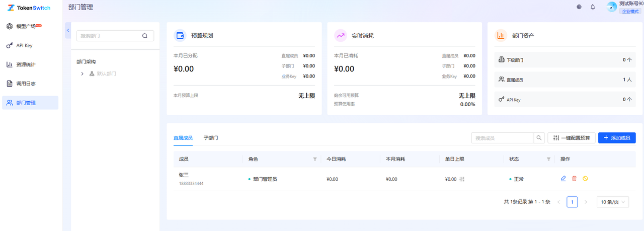Image resolution: width=644 pixels, height=231 pixels.
Task: Open the 10 条/页 page size dropdown
Action: coord(613,202)
